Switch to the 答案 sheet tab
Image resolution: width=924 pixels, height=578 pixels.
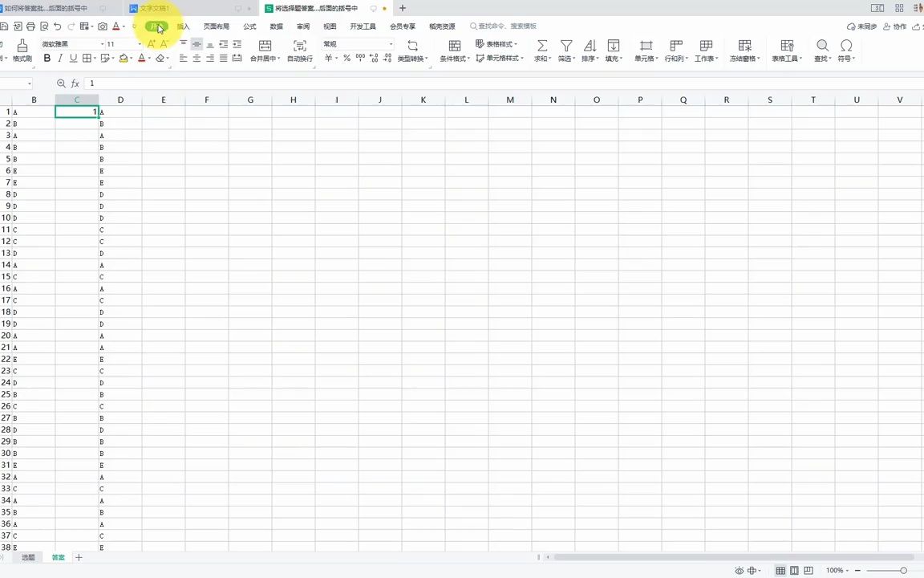(x=58, y=556)
